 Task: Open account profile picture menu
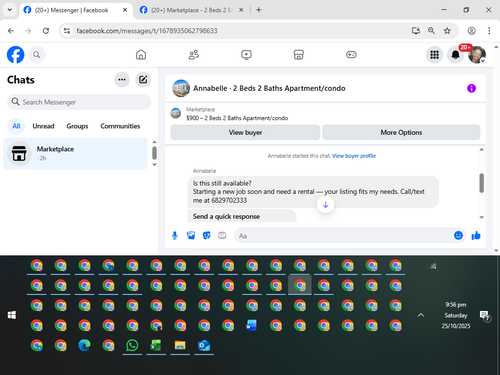click(x=477, y=55)
